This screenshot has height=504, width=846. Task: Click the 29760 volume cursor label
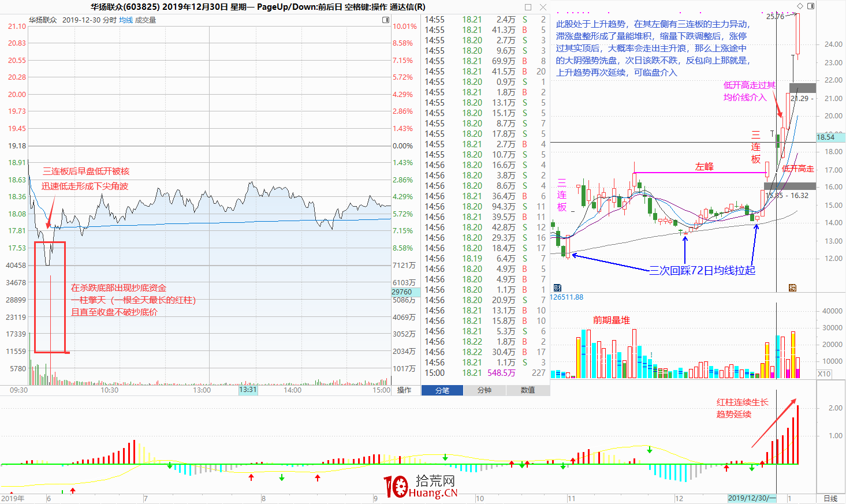tap(405, 292)
